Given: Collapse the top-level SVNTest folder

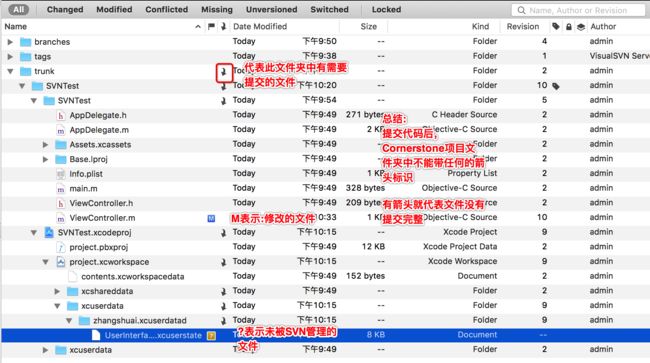Looking at the screenshot, I should tap(22, 86).
